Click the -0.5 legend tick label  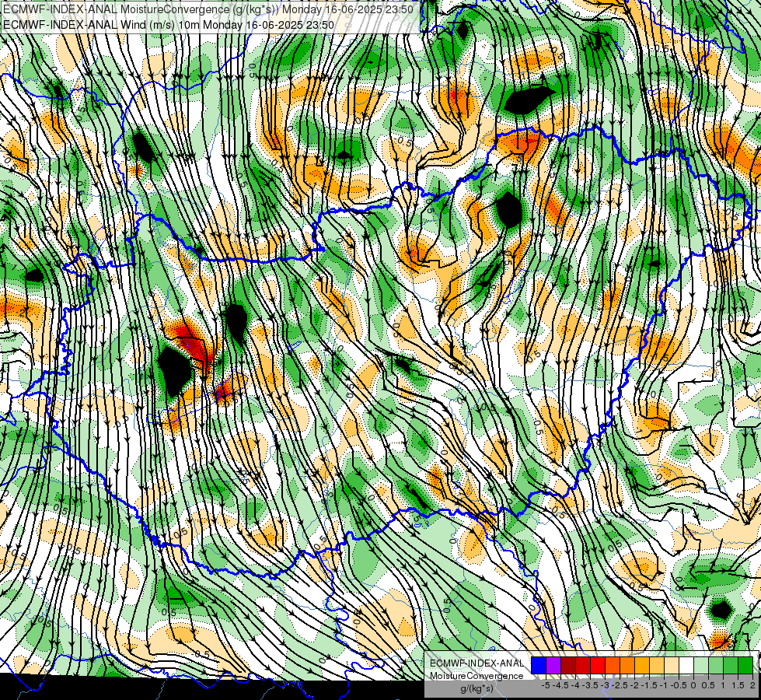679,685
